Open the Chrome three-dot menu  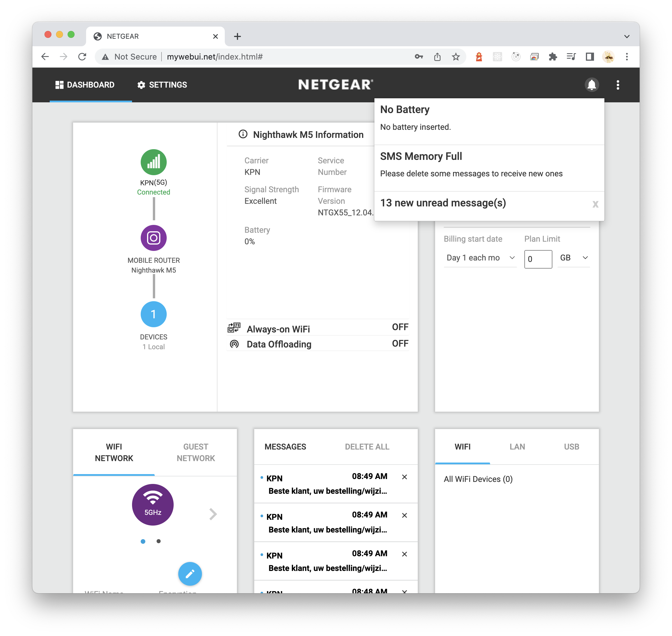[x=627, y=57]
